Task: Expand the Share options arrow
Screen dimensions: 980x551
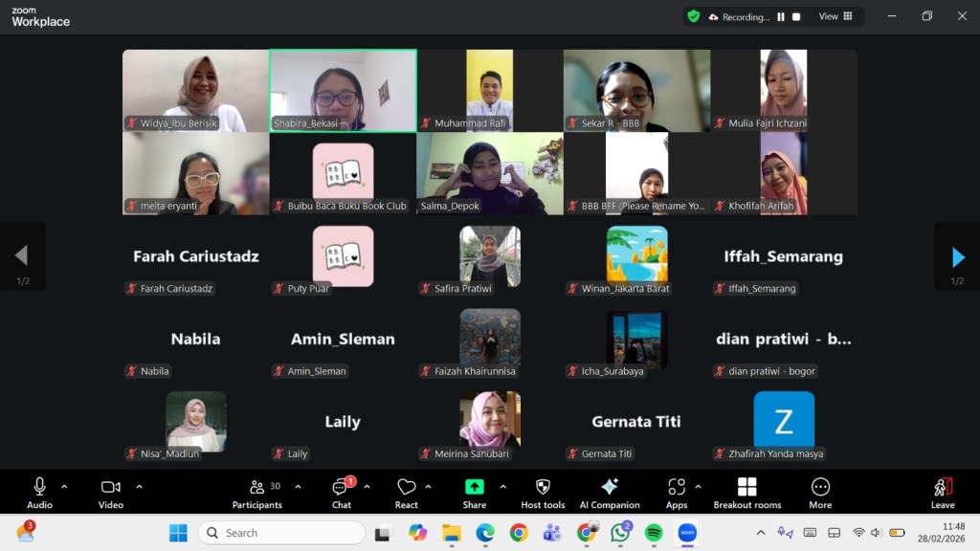Action: pyautogui.click(x=502, y=486)
